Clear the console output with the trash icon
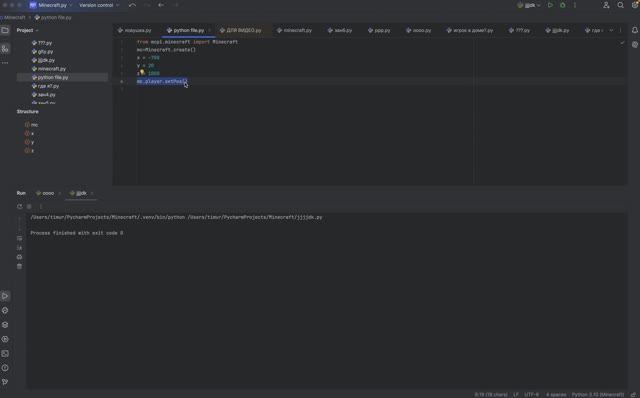Screen dimensions: 640x398 (20, 267)
